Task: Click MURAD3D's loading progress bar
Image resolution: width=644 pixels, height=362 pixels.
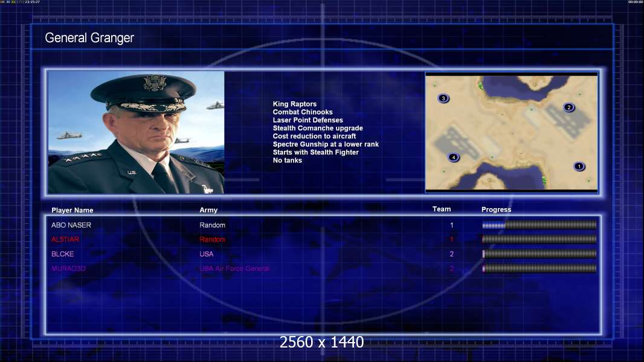Action: point(539,268)
